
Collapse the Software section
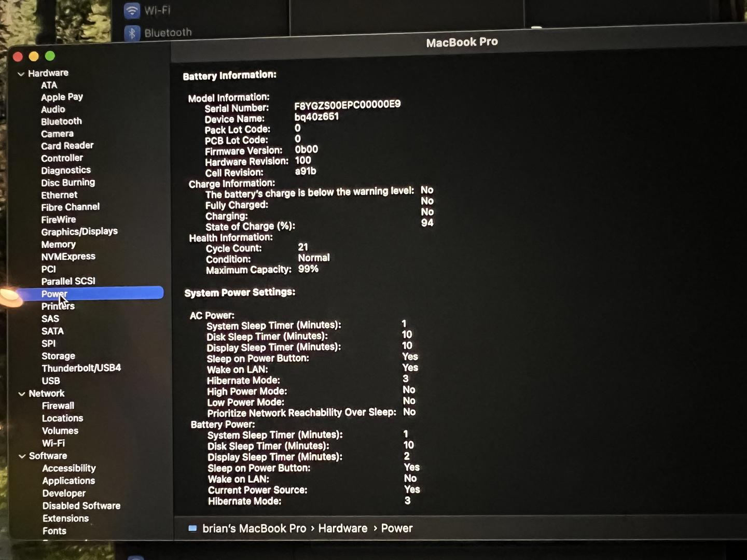pos(22,456)
